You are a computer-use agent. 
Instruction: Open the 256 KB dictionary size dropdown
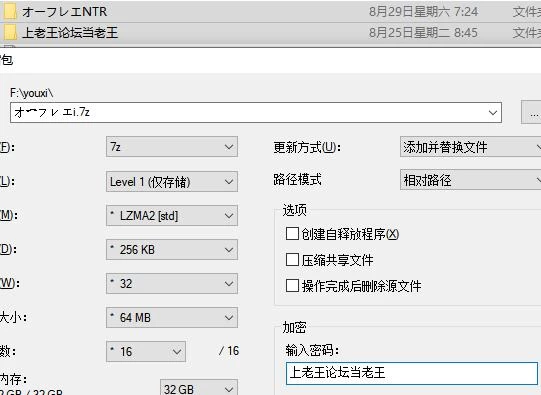pyautogui.click(x=172, y=249)
